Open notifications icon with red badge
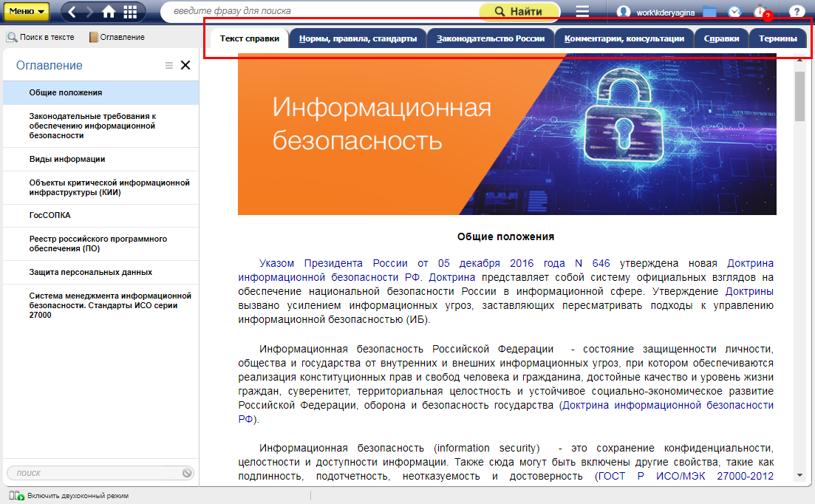This screenshot has width=815, height=504. tap(761, 12)
